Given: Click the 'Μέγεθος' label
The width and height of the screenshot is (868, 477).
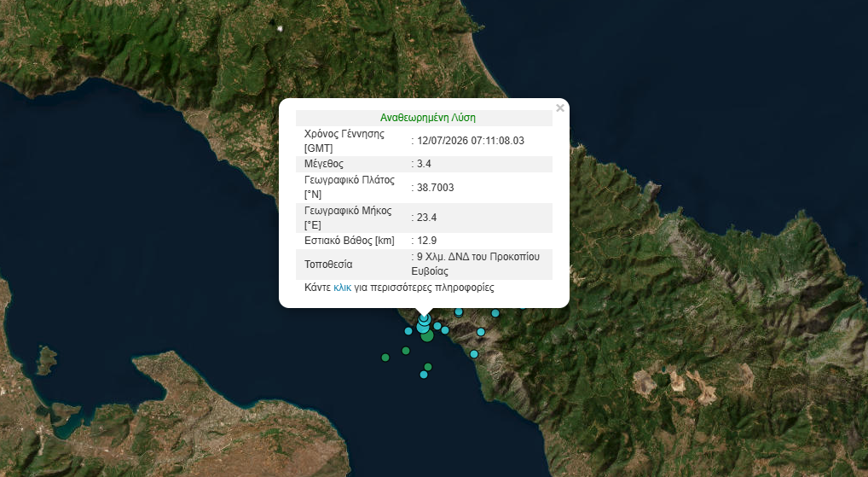Looking at the screenshot, I should click(x=324, y=164).
